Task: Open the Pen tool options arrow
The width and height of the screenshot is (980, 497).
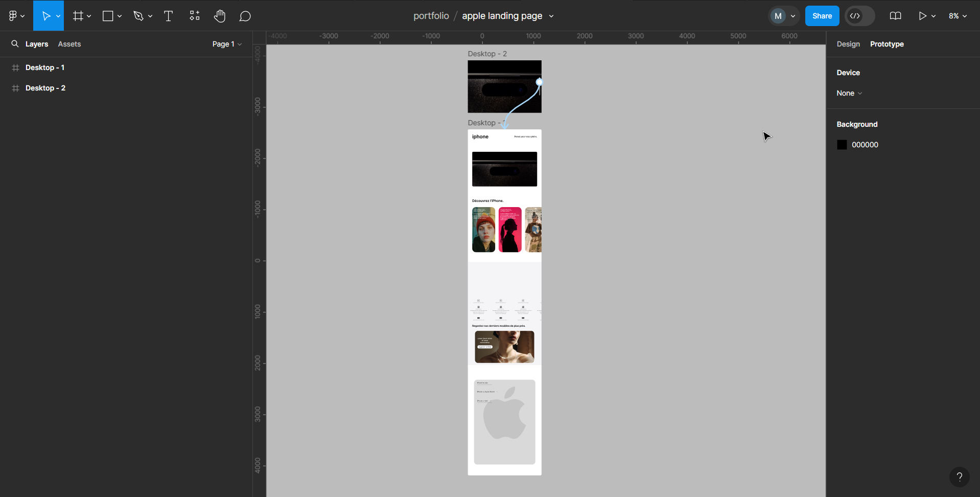Action: 150,16
